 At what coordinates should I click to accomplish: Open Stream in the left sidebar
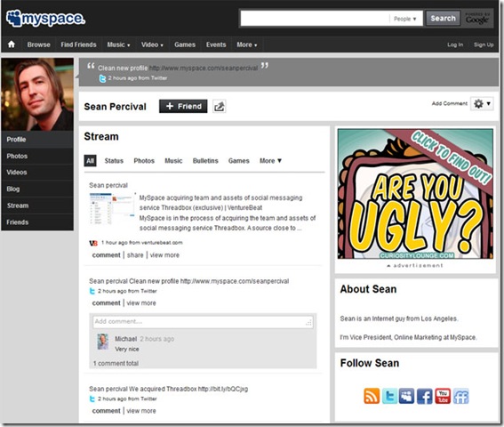click(37, 205)
